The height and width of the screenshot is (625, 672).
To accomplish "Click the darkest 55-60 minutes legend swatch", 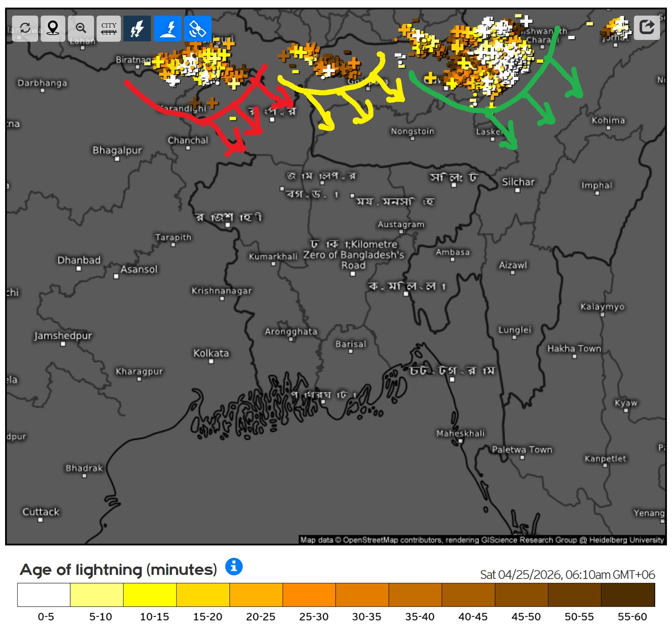I will pyautogui.click(x=628, y=595).
